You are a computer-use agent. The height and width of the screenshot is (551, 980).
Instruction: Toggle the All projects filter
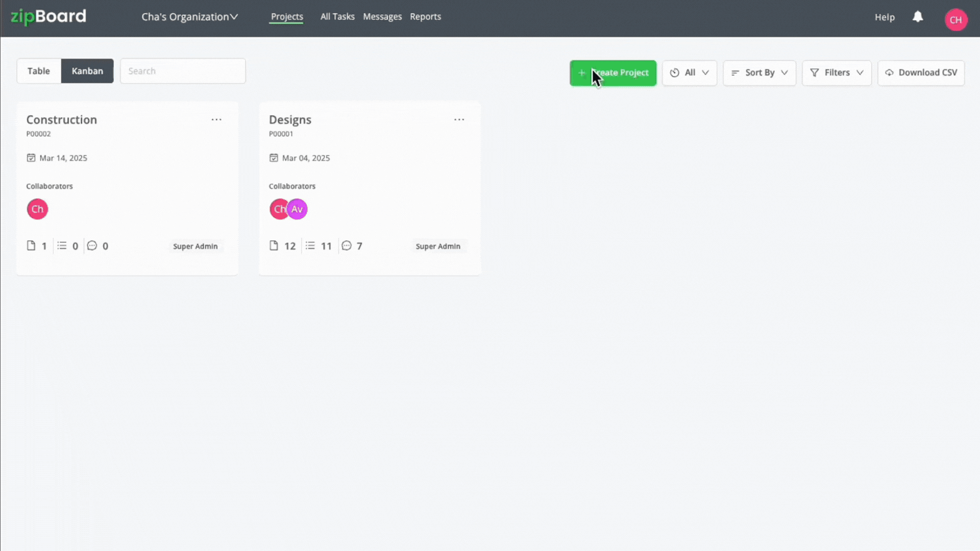tap(690, 72)
